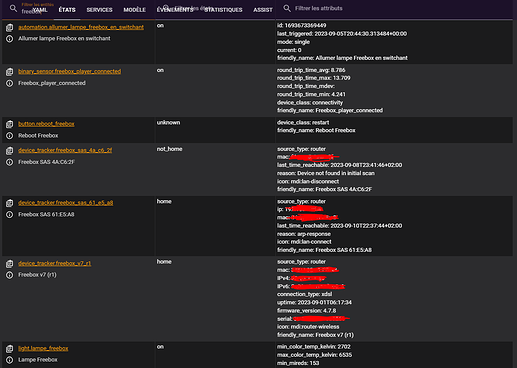Show info for Allumer lampe Freebox en switchant
517x368 pixels.
(9, 39)
